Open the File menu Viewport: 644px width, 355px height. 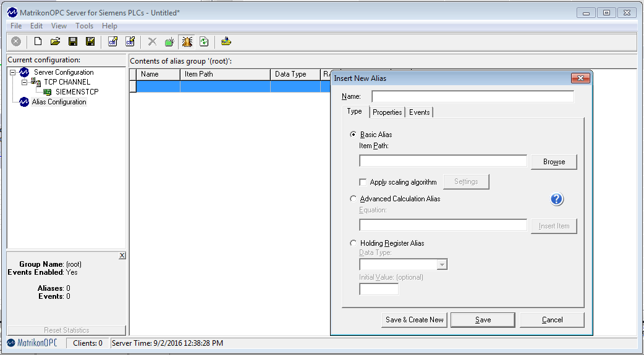16,26
